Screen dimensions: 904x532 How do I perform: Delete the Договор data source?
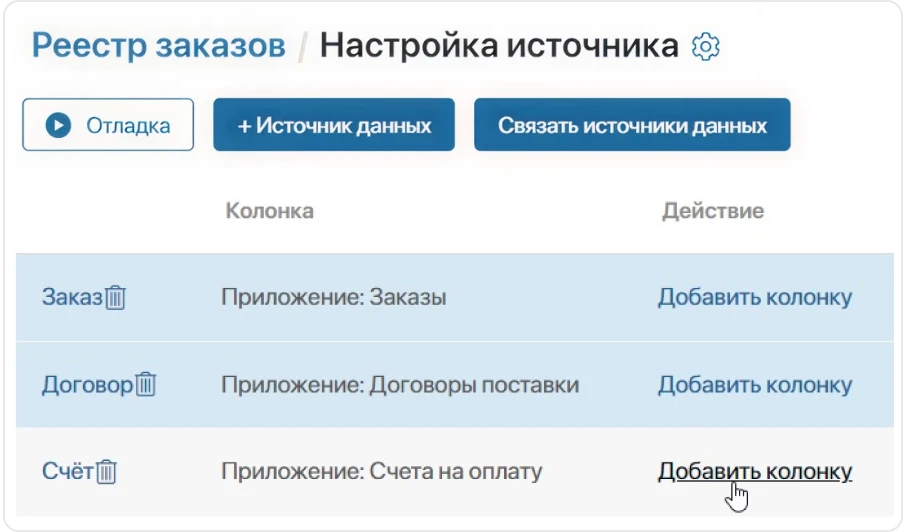pyautogui.click(x=146, y=385)
